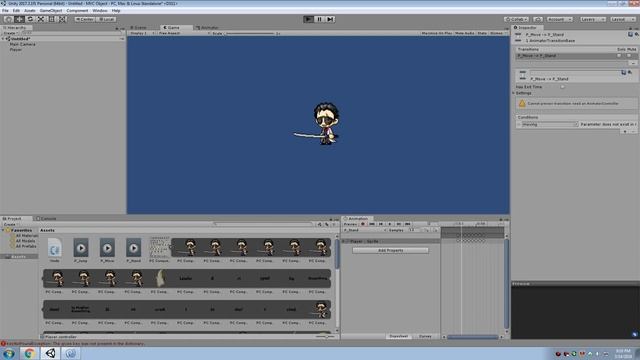The height and width of the screenshot is (360, 640).
Task: Click the Play button
Action: tap(309, 19)
